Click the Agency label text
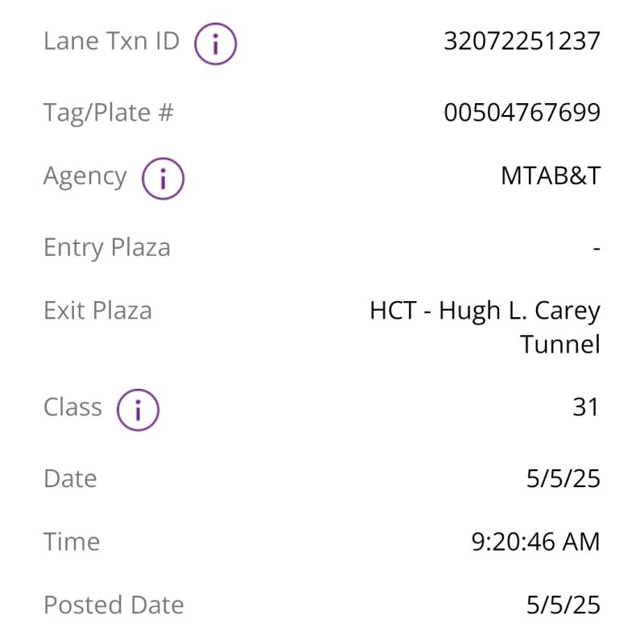This screenshot has width=644, height=644. (x=85, y=177)
